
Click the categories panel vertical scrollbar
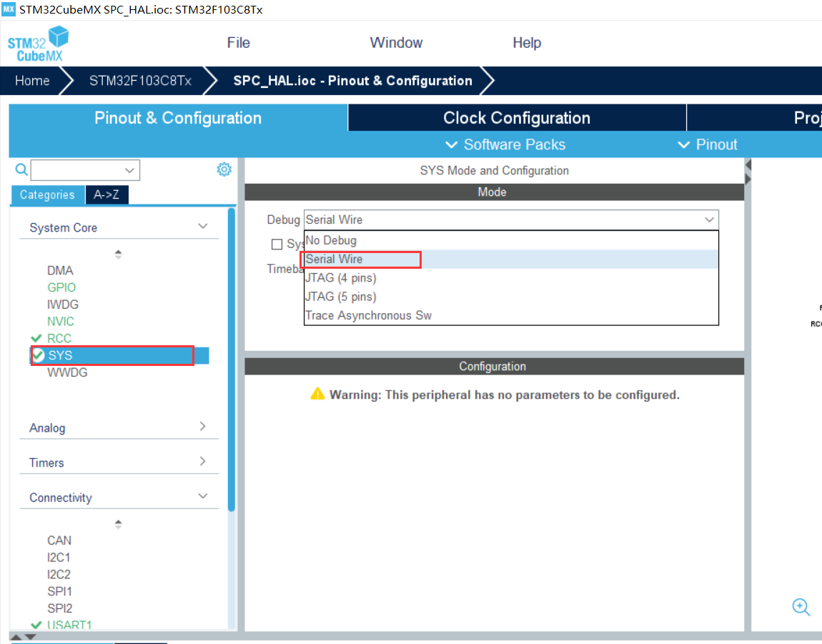[x=231, y=360]
